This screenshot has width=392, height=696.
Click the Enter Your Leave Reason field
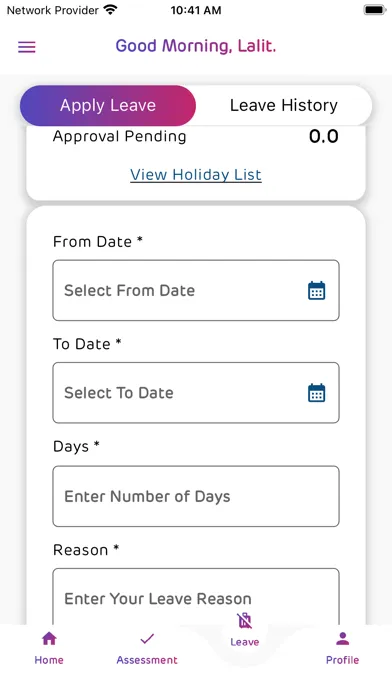[x=196, y=597]
